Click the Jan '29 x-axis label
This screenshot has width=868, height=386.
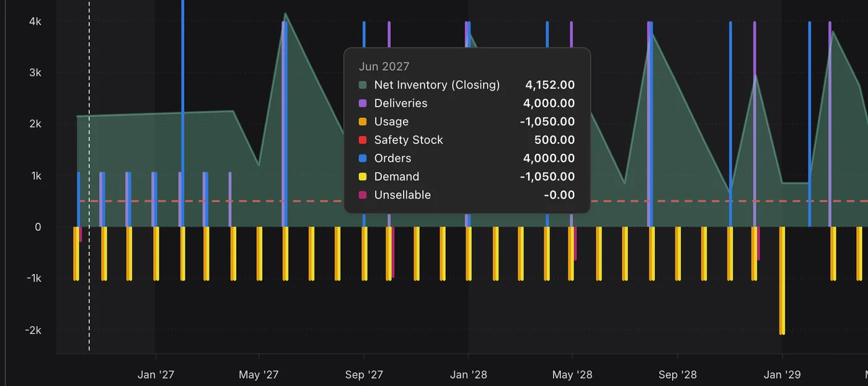(x=782, y=375)
